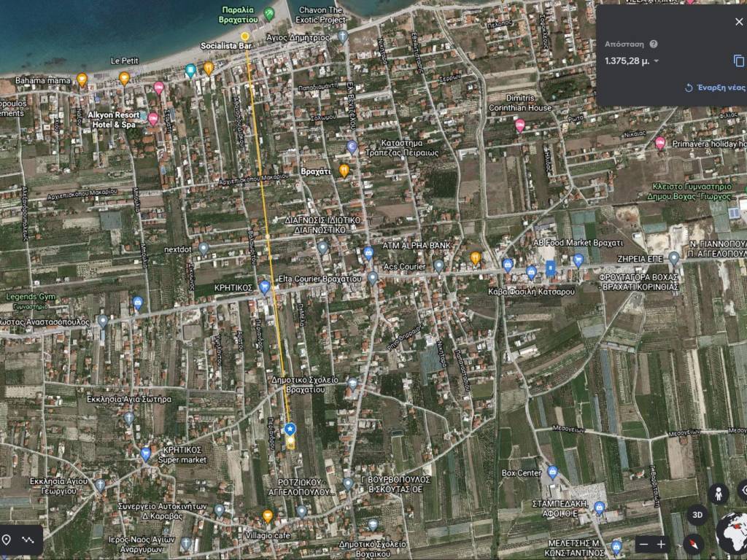Copy the measured distance to clipboard

(738, 61)
